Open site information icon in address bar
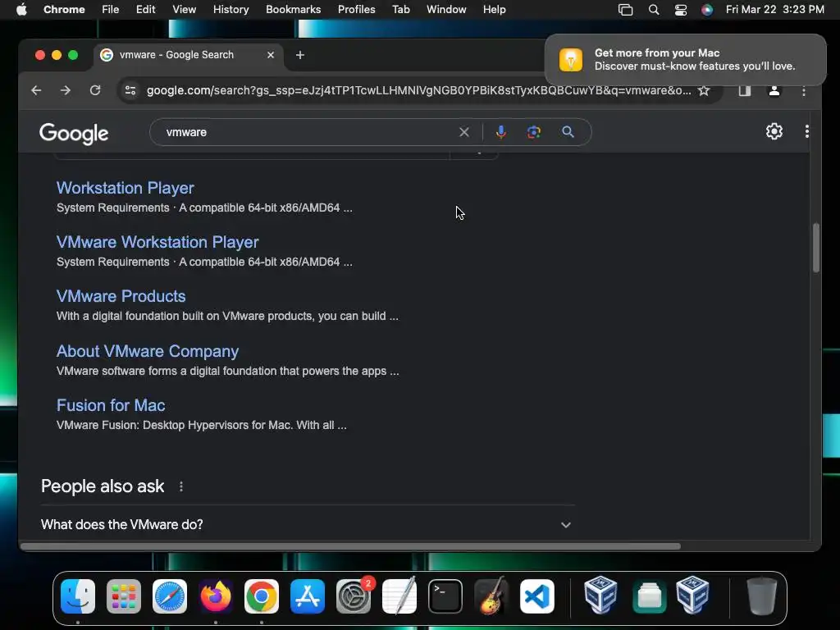 130,90
